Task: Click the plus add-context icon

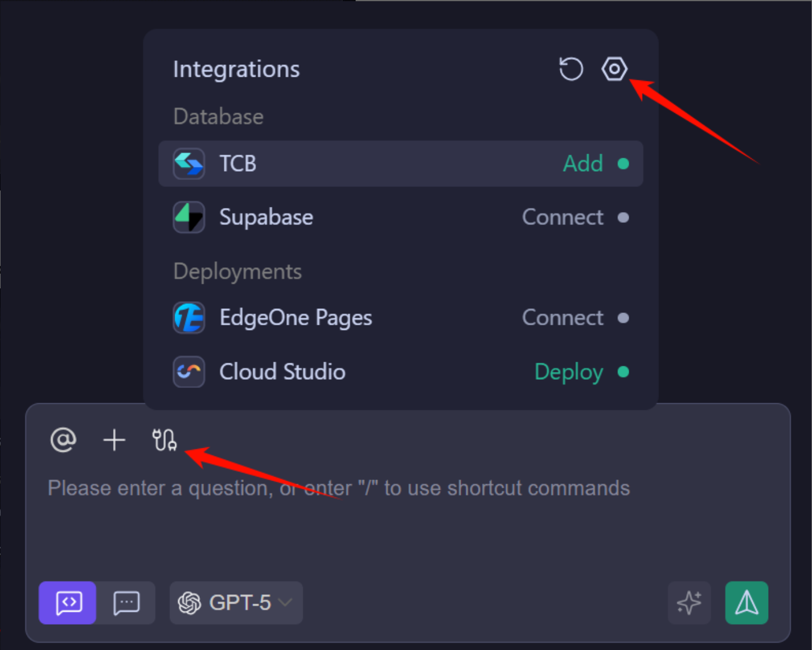Action: [x=114, y=440]
